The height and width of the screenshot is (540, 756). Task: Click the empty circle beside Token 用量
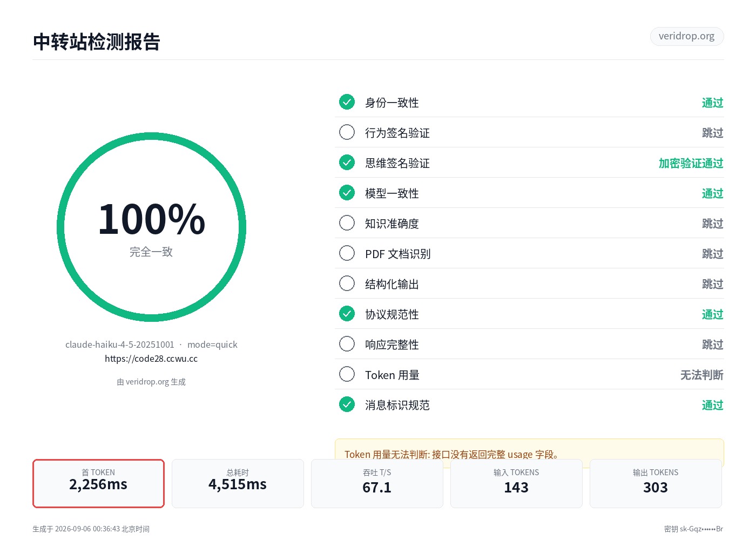(347, 374)
